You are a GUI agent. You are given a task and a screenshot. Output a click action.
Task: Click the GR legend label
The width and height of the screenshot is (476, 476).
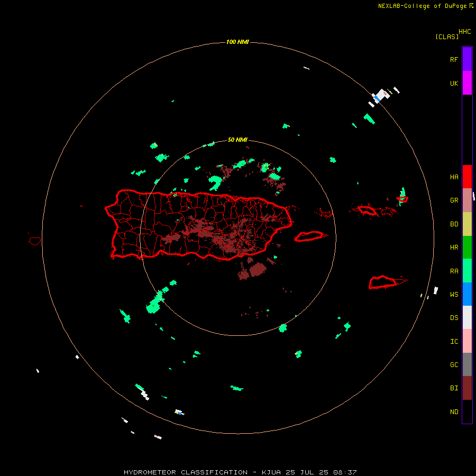point(454,200)
